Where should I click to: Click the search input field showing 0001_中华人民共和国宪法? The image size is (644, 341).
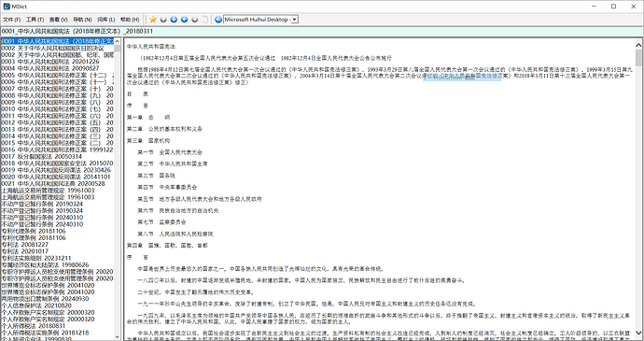(322, 31)
